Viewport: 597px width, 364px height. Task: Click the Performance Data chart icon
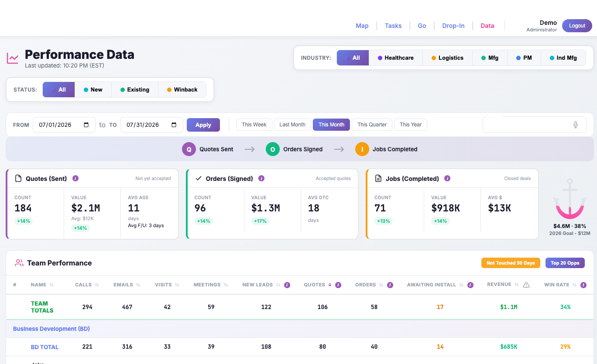12,58
